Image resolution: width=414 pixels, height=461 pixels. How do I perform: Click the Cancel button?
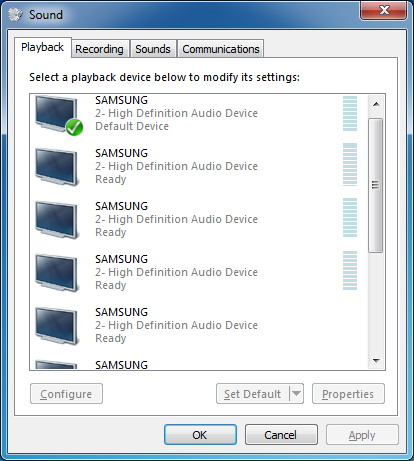pos(281,435)
